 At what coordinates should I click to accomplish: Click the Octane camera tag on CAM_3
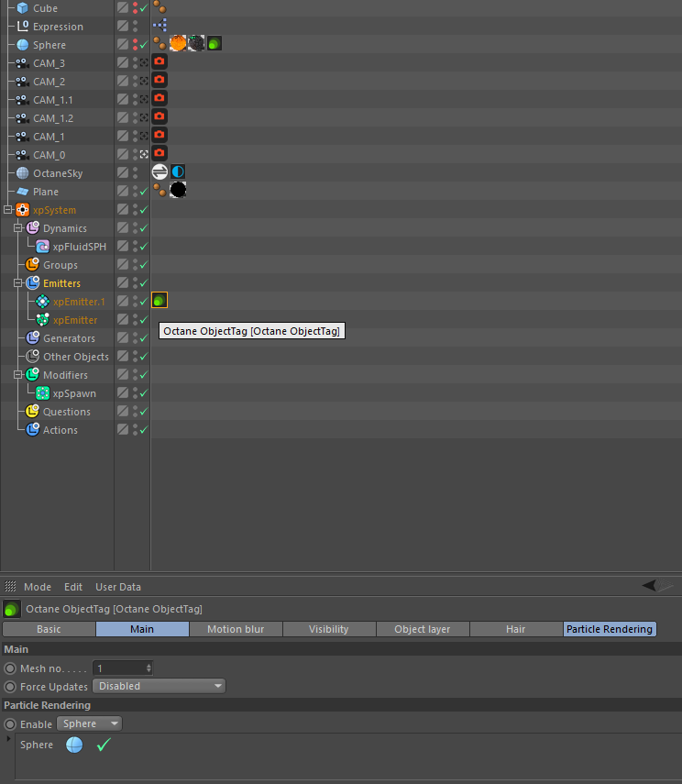[159, 61]
